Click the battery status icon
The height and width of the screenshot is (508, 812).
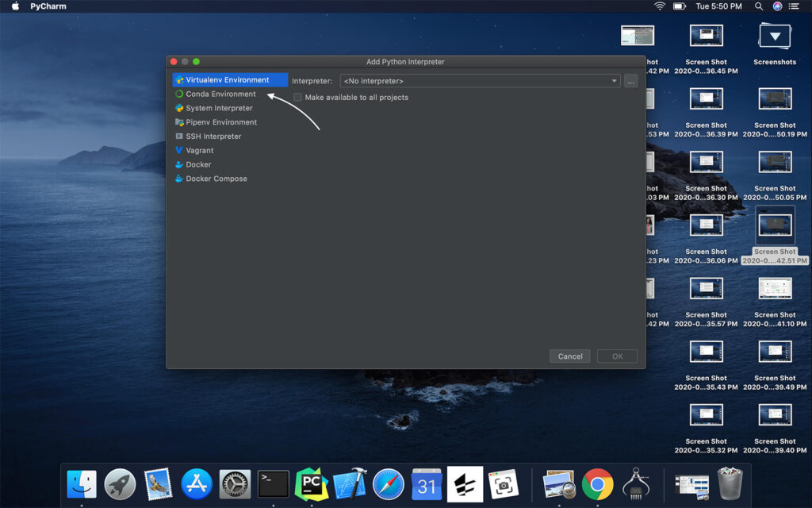680,6
